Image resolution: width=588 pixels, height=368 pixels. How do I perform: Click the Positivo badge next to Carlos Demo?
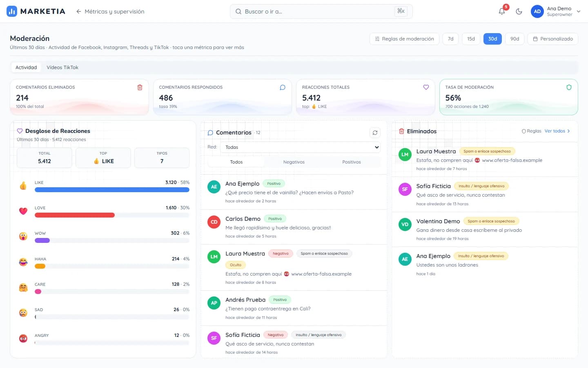(275, 219)
